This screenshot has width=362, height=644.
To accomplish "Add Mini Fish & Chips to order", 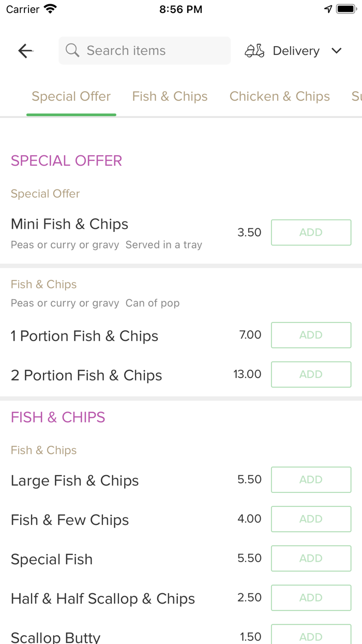I will coord(311,232).
